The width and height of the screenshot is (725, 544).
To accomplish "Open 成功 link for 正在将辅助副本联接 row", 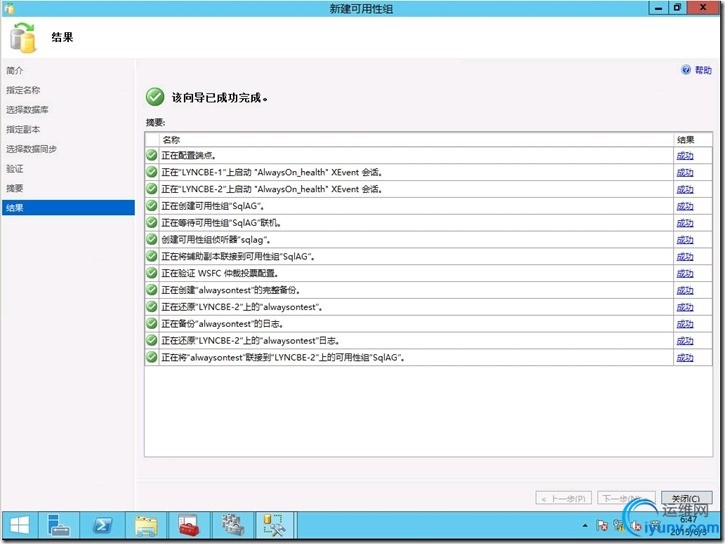I will tap(685, 257).
